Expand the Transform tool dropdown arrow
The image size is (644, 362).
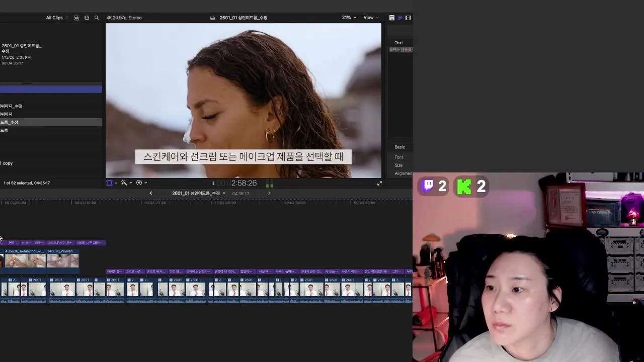(x=116, y=183)
